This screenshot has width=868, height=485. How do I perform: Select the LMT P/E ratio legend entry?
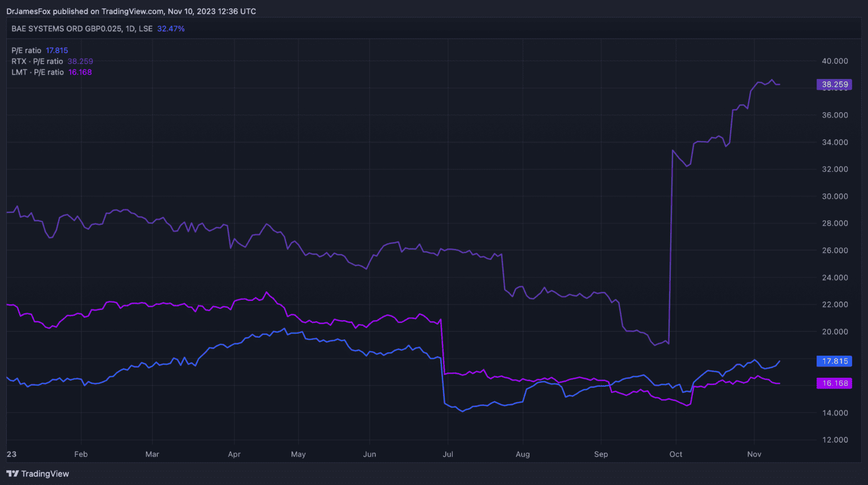point(51,72)
